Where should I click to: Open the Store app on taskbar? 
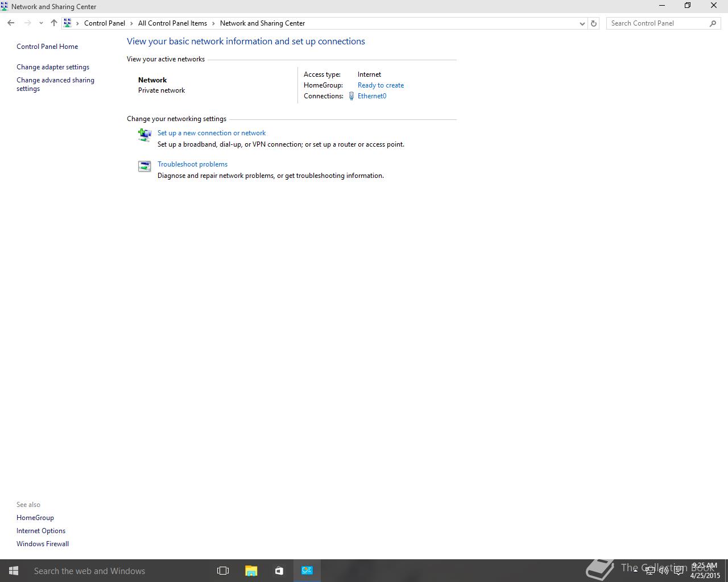point(279,571)
